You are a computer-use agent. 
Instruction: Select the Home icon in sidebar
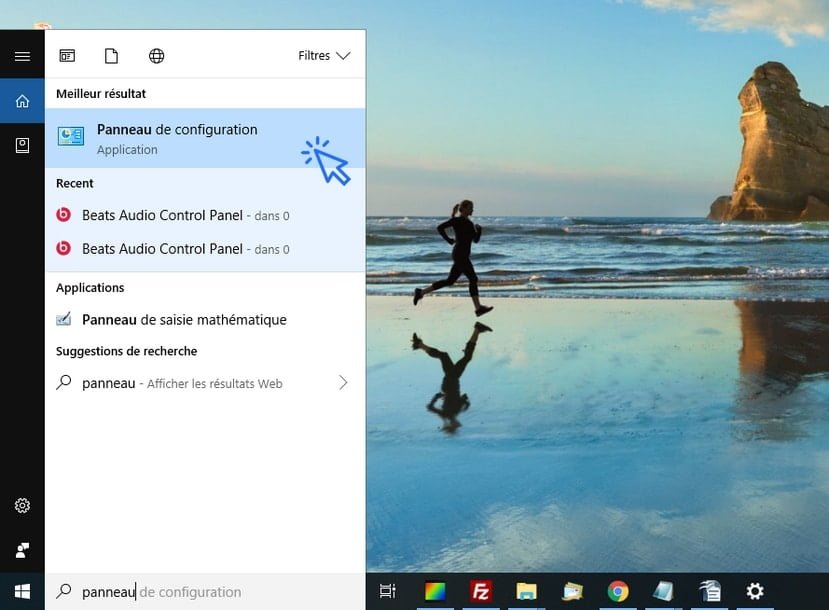coord(22,101)
